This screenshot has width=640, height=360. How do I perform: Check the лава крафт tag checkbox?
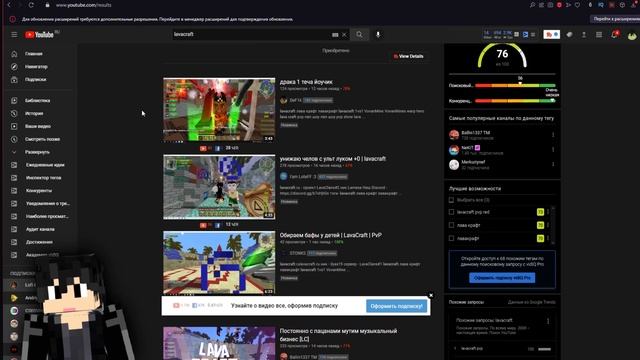pos(451,225)
